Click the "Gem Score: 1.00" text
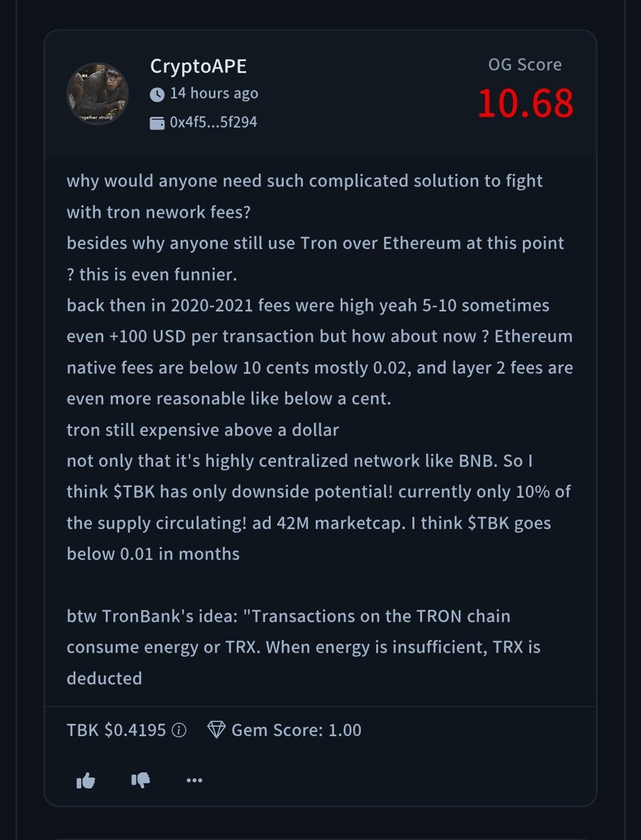 [296, 730]
